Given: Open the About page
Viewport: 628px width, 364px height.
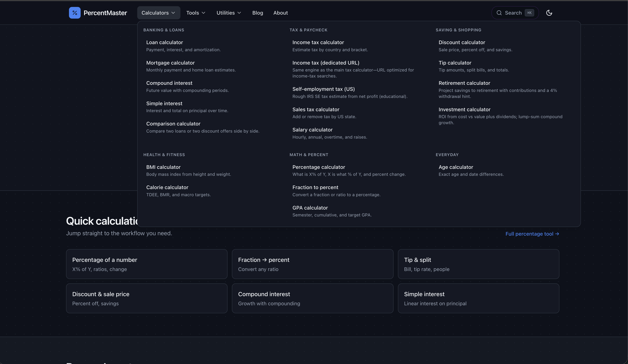Looking at the screenshot, I should coord(280,13).
